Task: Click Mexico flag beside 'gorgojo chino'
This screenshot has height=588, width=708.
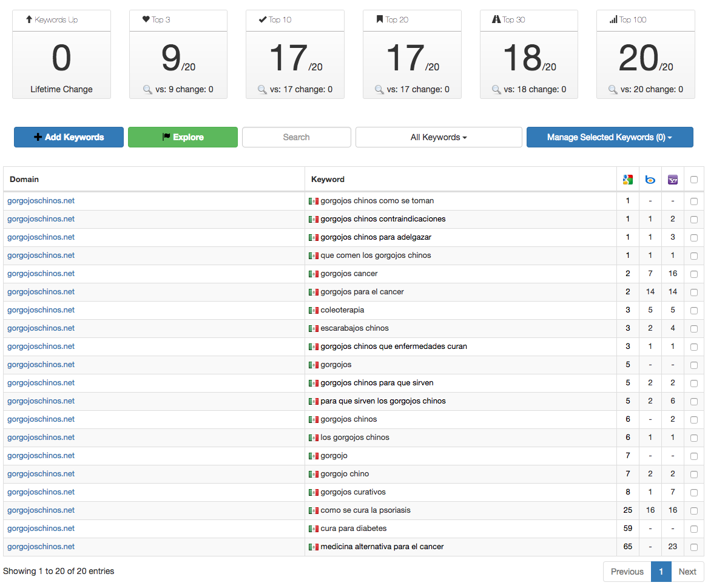Action: tap(314, 474)
